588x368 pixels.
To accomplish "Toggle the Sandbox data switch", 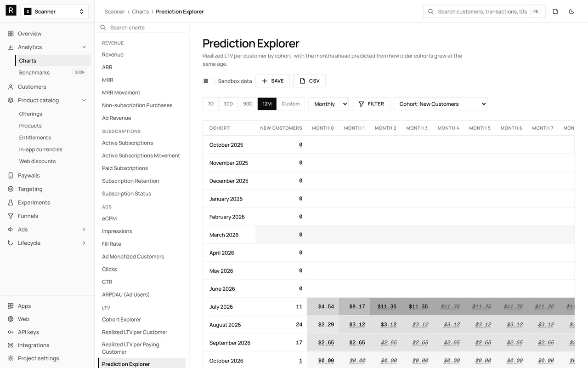I will [209, 81].
